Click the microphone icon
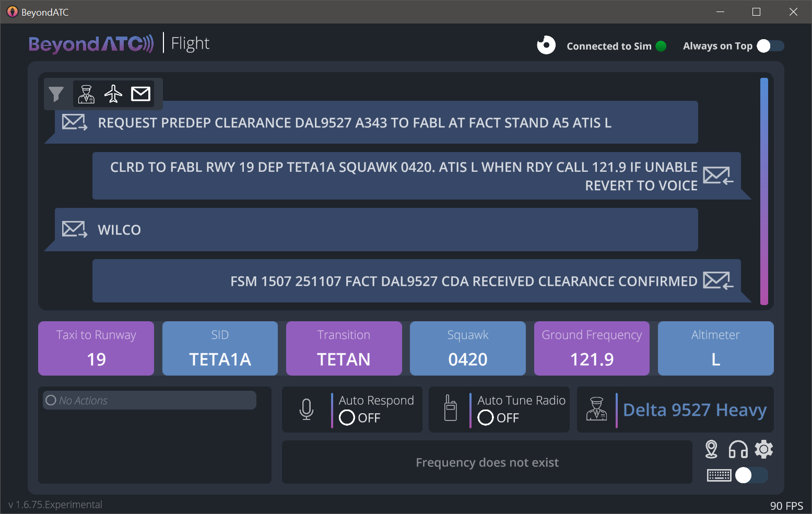Image resolution: width=812 pixels, height=514 pixels. (307, 410)
